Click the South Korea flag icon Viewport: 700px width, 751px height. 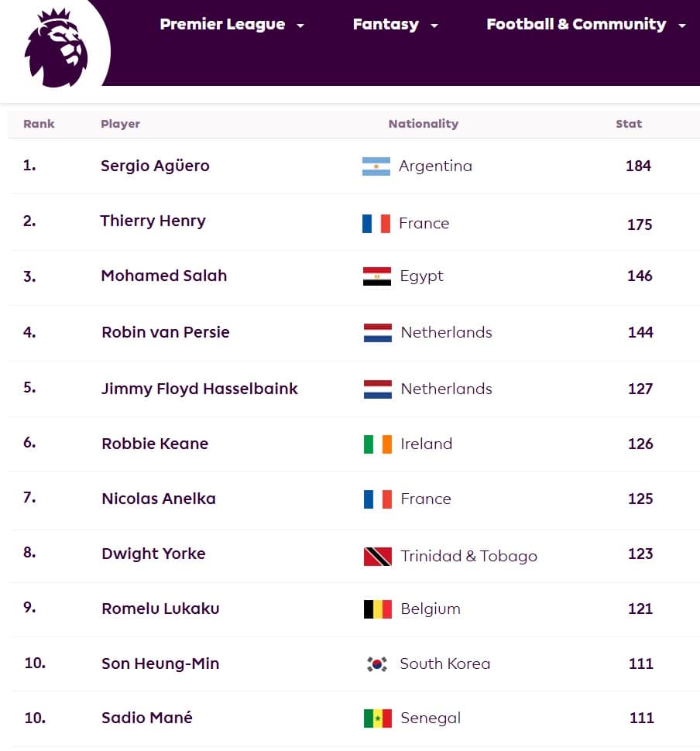377,664
